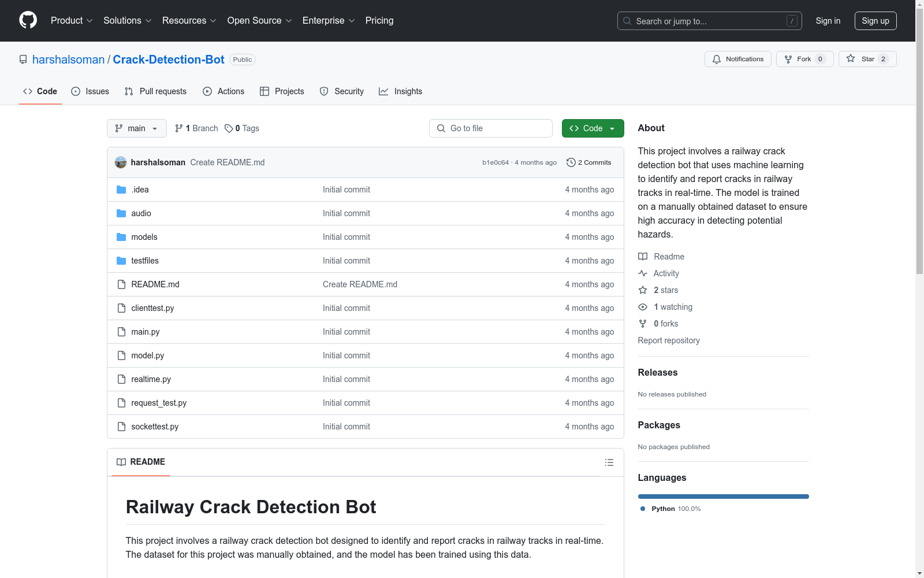Click the commit history clock icon
Viewport: 924px width, 578px height.
571,162
